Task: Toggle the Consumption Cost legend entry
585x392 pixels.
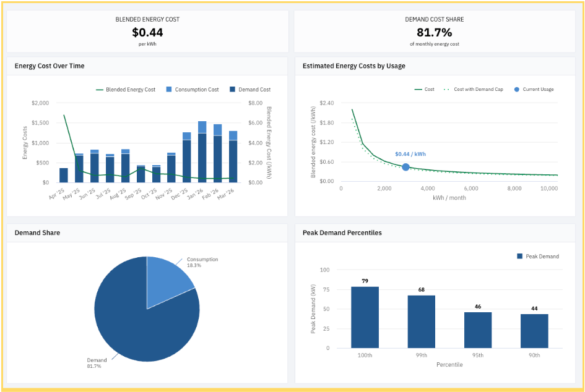Action: [x=193, y=90]
